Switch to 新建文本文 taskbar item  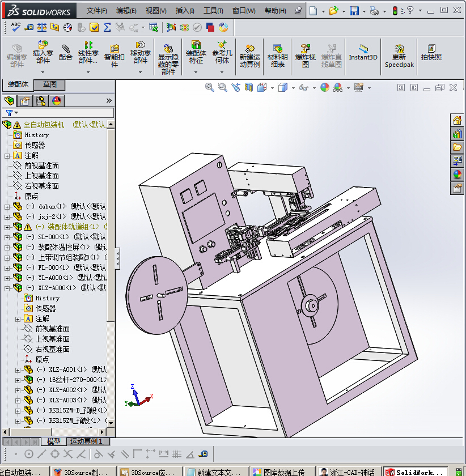(216, 471)
